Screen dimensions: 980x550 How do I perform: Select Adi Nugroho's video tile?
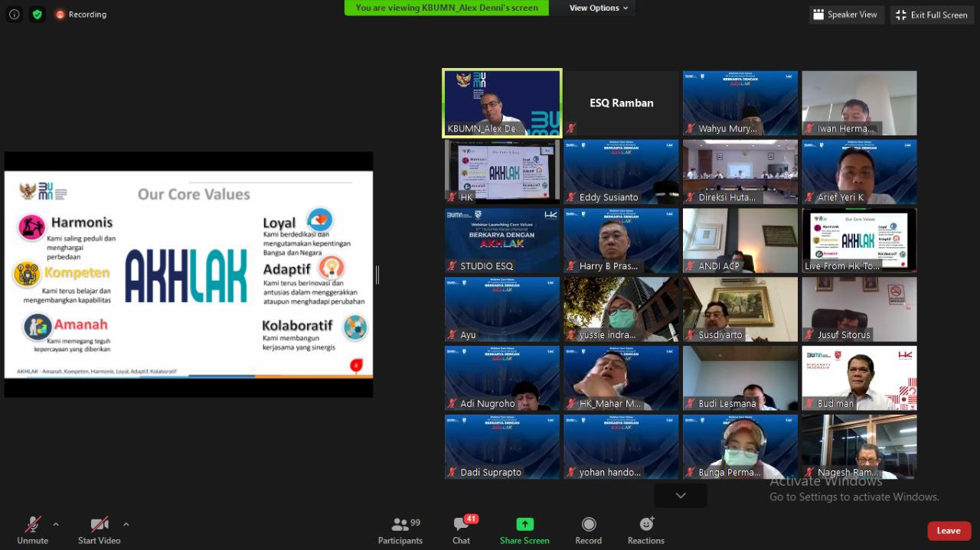pos(502,379)
